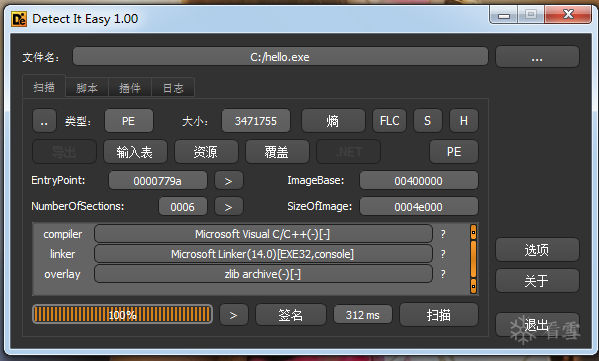The height and width of the screenshot is (361, 599).
Task: Switch to the 扫描 tab
Action: coord(44,87)
